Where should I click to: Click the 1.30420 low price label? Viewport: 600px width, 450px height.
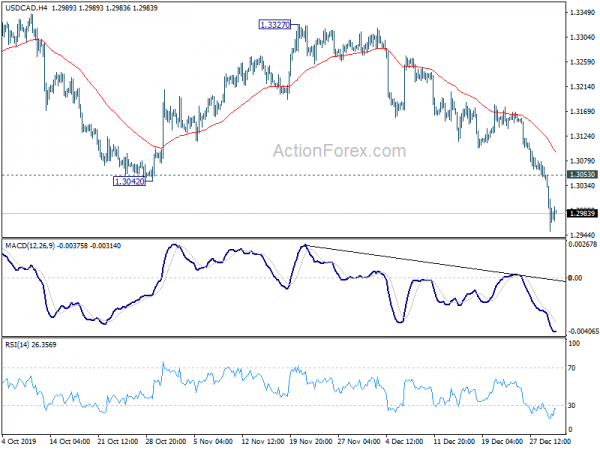click(x=130, y=181)
